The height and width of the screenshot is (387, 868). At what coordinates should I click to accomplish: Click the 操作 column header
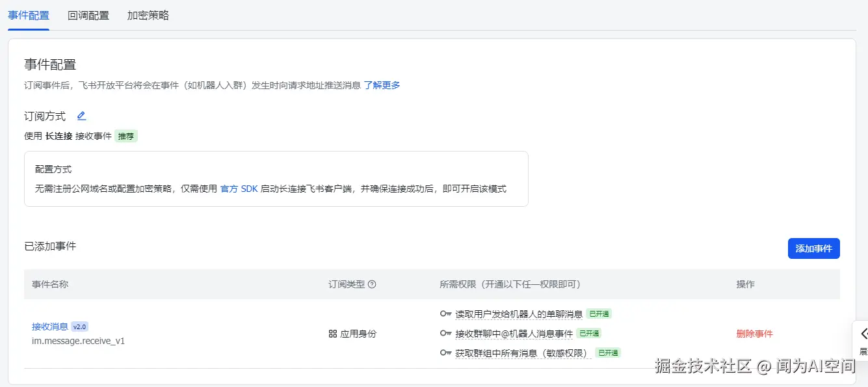pos(746,284)
